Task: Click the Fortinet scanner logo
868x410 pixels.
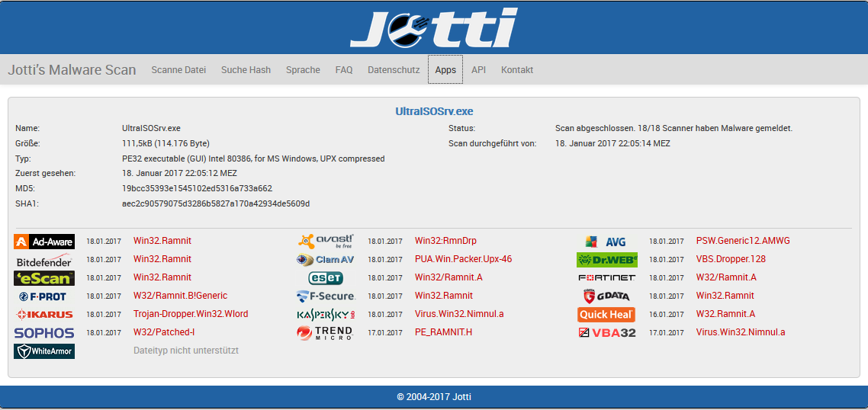Action: click(606, 277)
